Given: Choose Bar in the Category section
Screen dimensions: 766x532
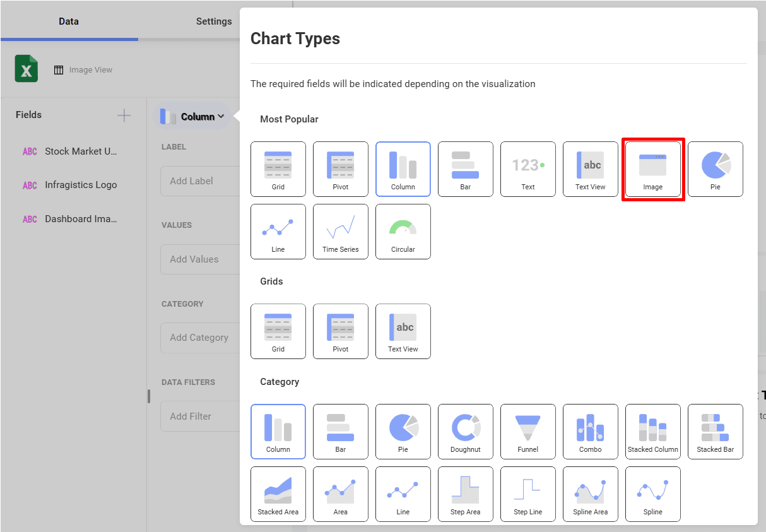Looking at the screenshot, I should pyautogui.click(x=341, y=432).
